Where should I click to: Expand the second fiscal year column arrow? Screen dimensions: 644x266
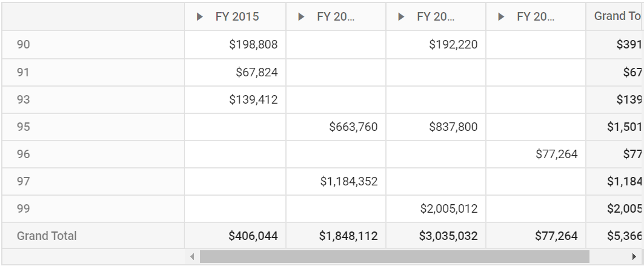[301, 17]
